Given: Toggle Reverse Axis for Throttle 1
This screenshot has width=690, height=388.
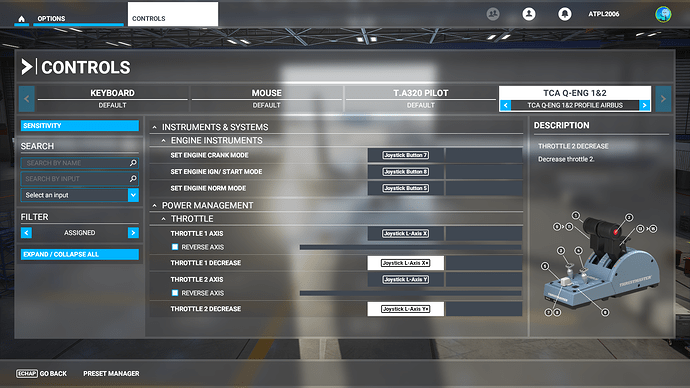Looking at the screenshot, I should pos(175,247).
